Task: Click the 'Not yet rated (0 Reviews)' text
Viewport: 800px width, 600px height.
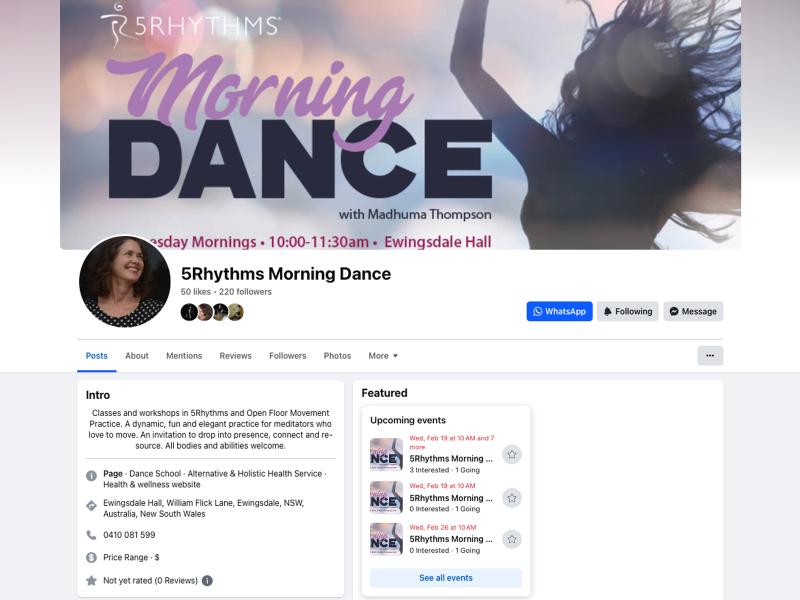Action: click(x=150, y=581)
